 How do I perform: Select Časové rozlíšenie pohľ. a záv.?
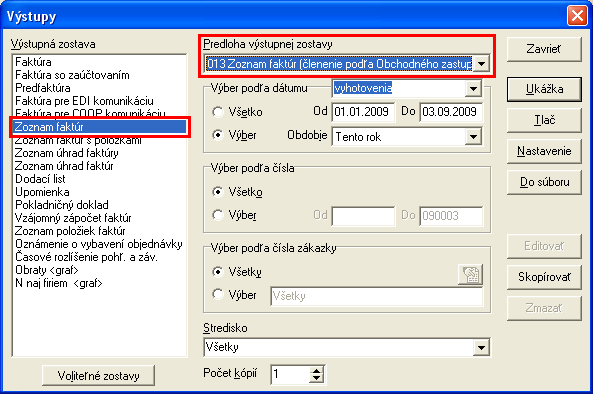(99, 257)
